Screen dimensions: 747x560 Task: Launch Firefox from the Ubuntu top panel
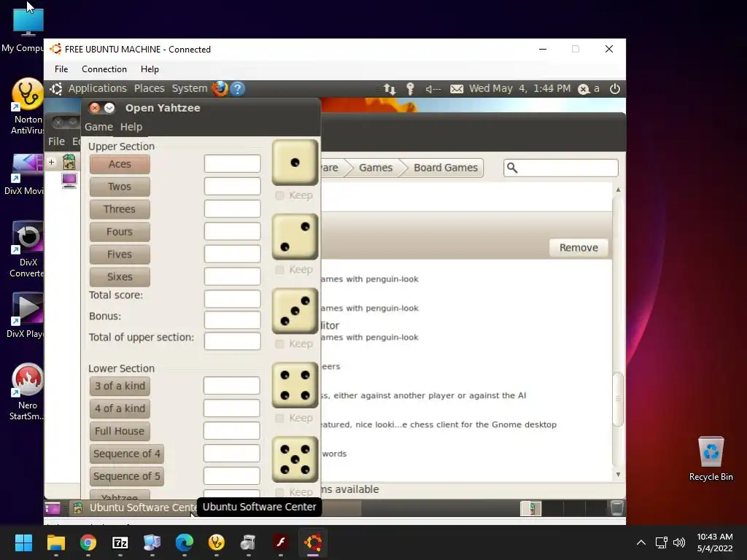tap(220, 88)
